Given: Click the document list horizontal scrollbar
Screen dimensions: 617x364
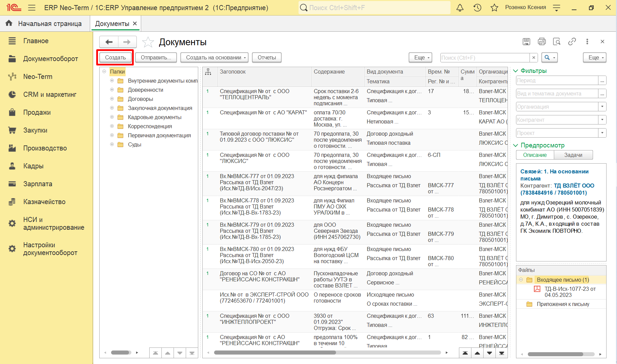Looking at the screenshot, I should 275,353.
